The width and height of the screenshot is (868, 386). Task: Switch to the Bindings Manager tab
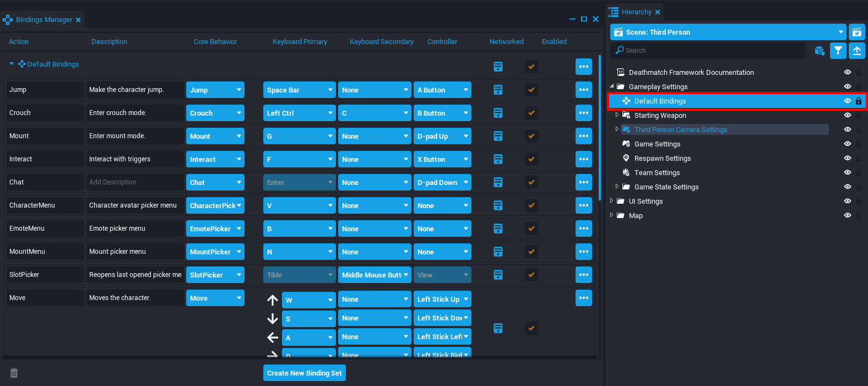point(44,20)
